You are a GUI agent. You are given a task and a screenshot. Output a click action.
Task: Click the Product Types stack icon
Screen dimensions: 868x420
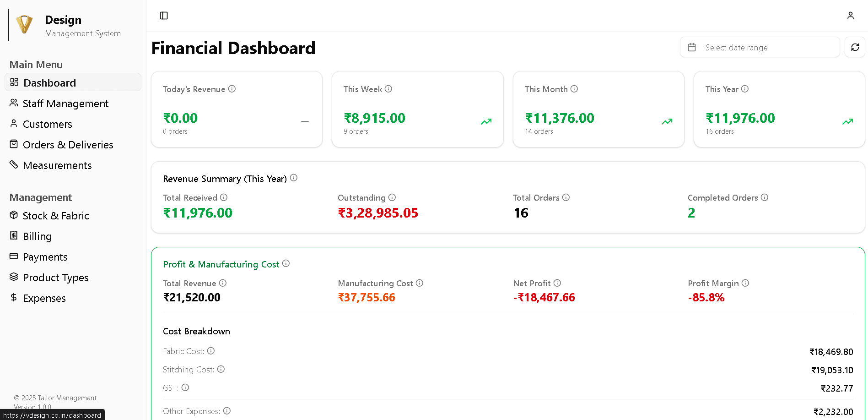(x=14, y=277)
